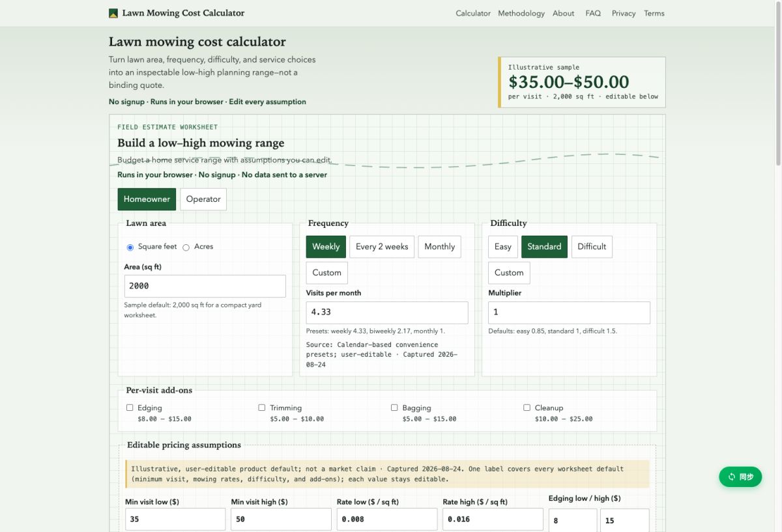
Task: Click the illustrative defaults notice banner
Action: click(387, 474)
